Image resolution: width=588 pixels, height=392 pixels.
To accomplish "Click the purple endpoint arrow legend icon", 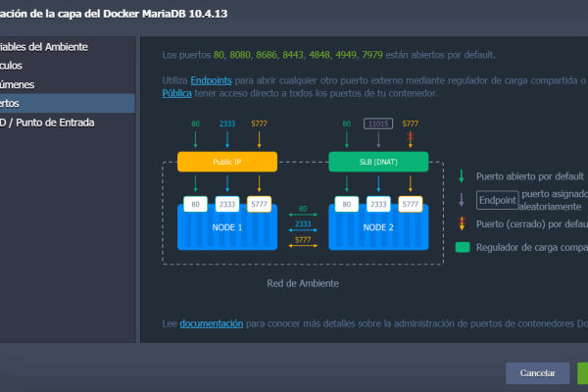I will coord(462,200).
